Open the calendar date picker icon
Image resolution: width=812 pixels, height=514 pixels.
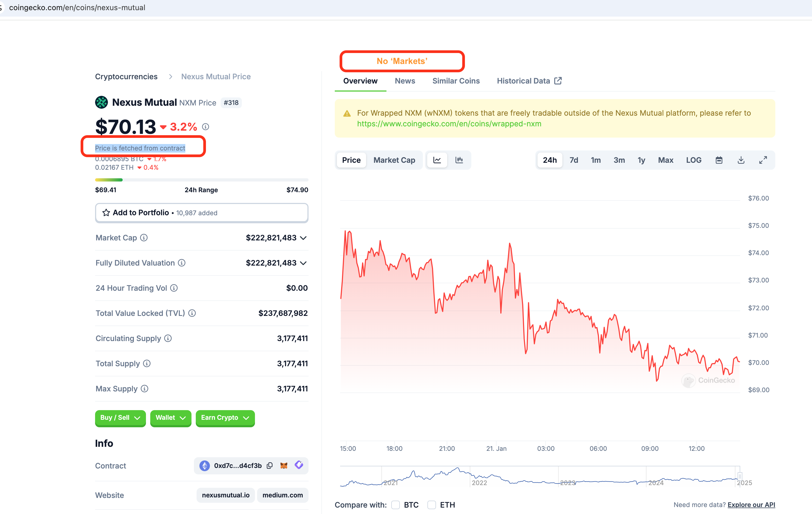tap(719, 160)
